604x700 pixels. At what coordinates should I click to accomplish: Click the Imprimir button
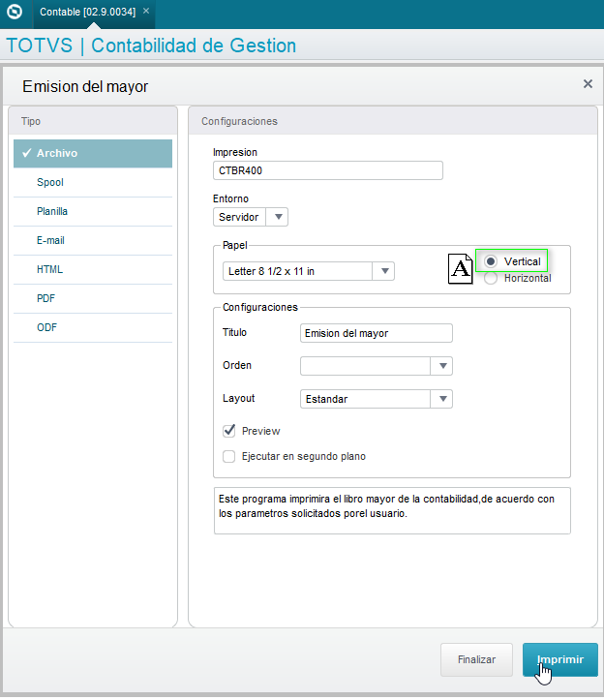559,659
